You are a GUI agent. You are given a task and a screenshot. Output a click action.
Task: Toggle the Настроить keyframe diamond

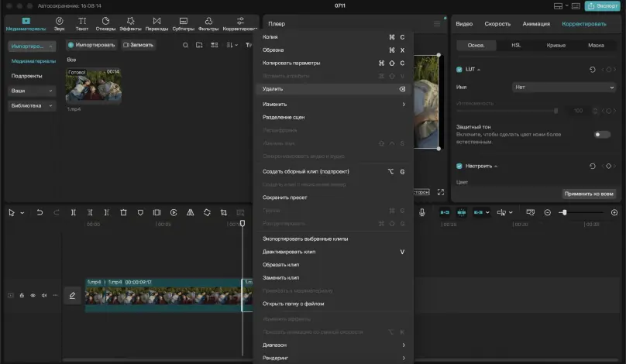coord(608,166)
